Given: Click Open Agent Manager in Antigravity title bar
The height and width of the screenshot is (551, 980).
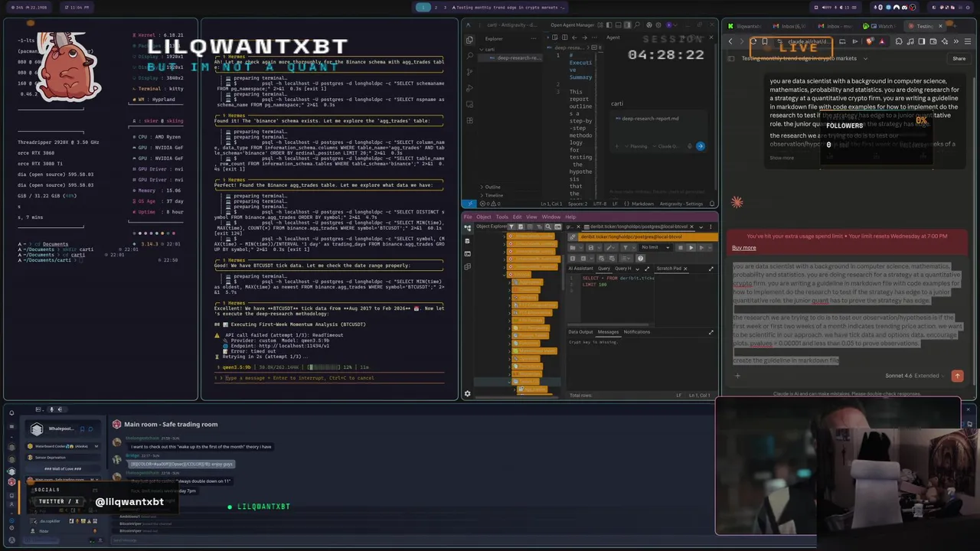Looking at the screenshot, I should pyautogui.click(x=573, y=25).
